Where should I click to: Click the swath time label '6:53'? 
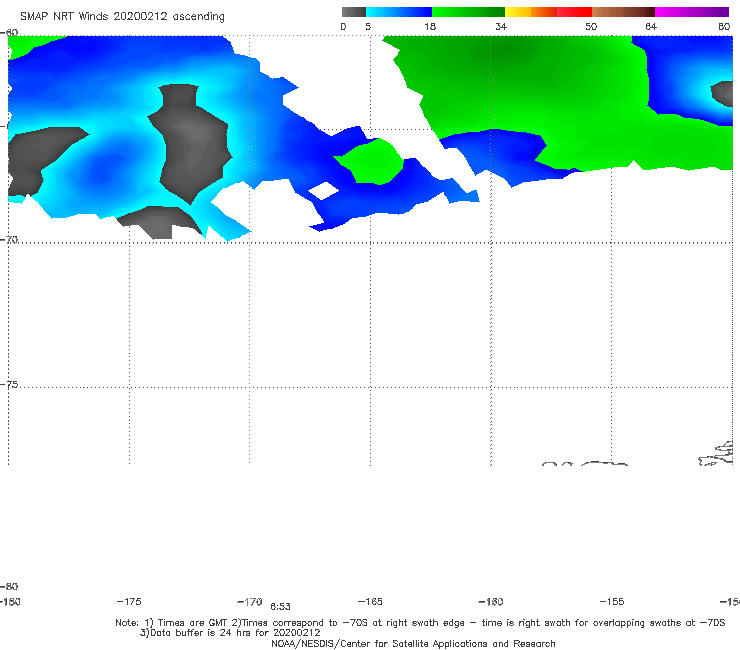280,607
